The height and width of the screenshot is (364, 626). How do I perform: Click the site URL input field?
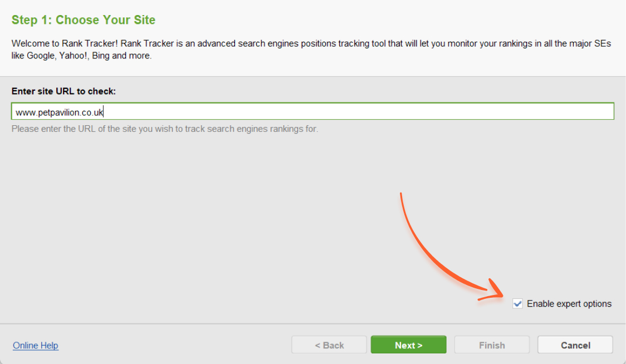tap(312, 111)
